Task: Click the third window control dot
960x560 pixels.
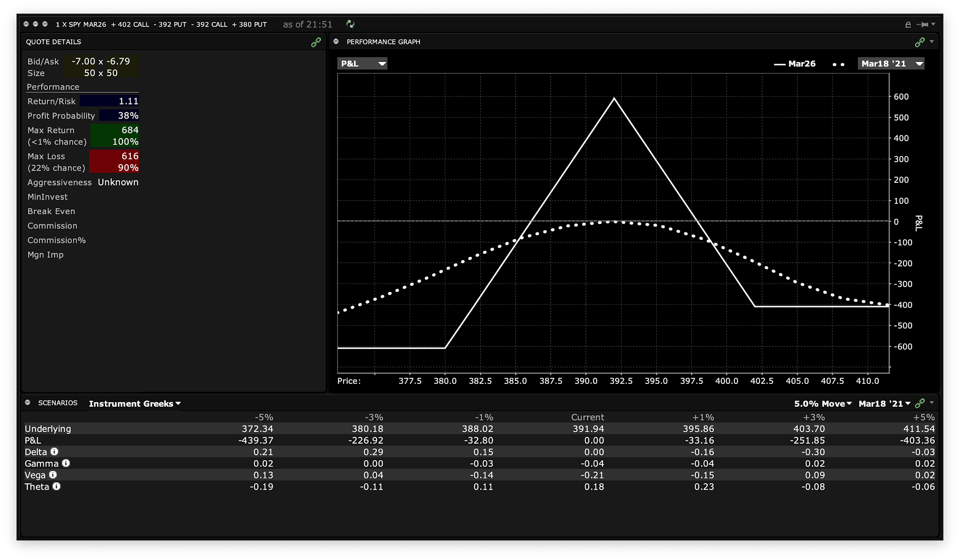Action: (x=45, y=24)
